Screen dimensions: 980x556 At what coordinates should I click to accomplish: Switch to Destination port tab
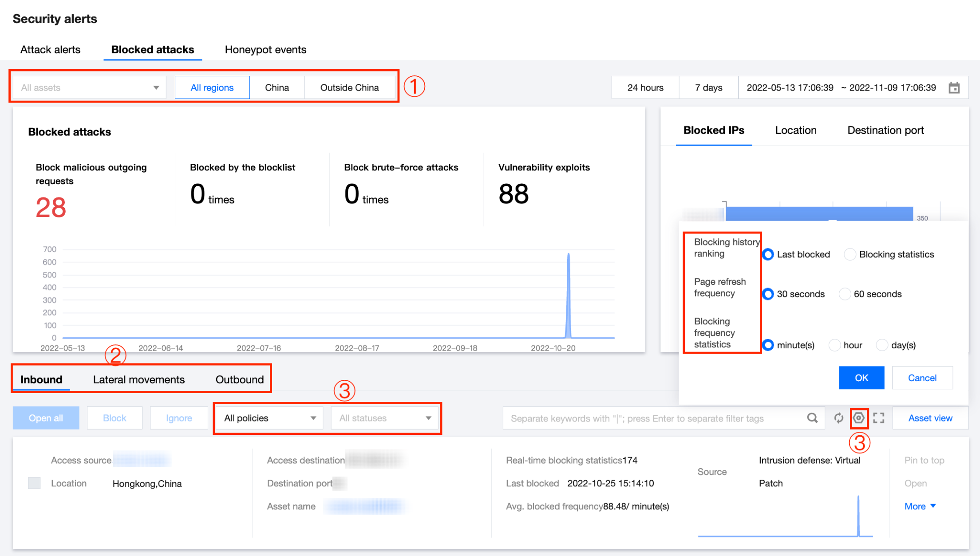click(885, 130)
